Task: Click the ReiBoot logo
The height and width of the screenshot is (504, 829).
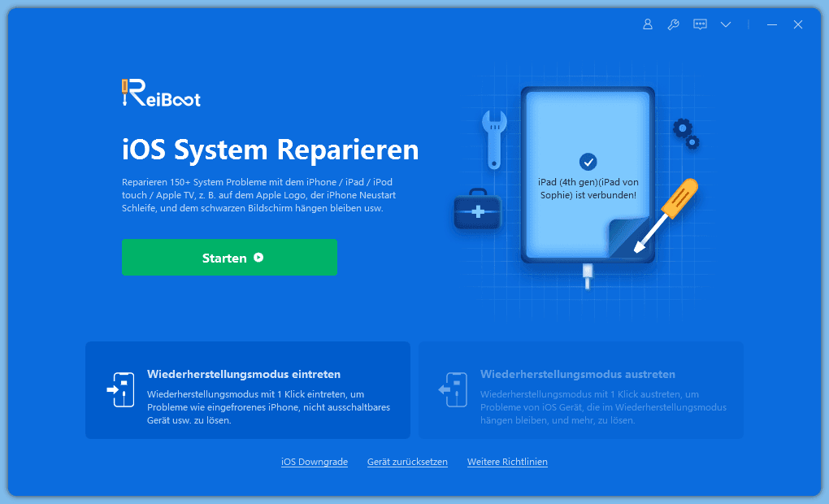Action: (x=161, y=94)
